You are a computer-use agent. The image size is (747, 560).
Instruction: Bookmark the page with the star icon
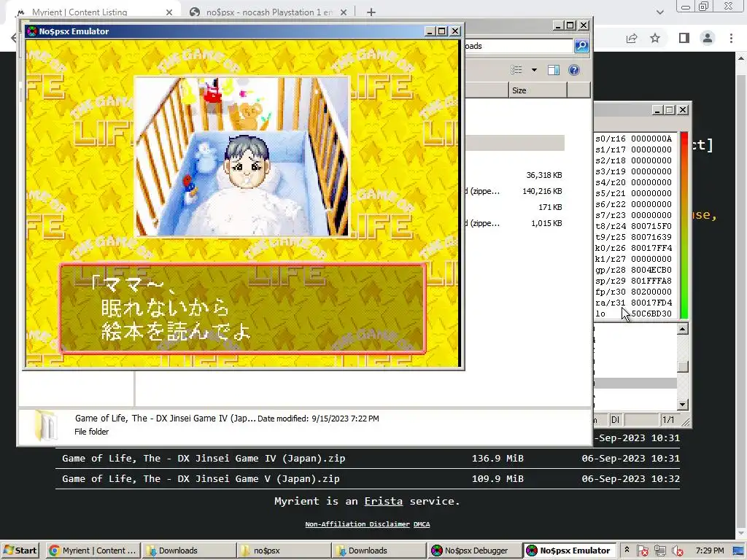point(655,38)
